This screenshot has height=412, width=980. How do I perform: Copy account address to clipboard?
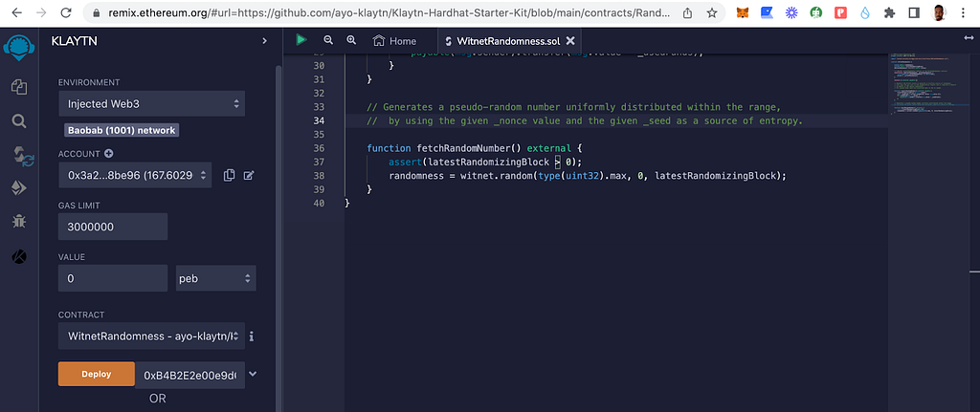229,176
